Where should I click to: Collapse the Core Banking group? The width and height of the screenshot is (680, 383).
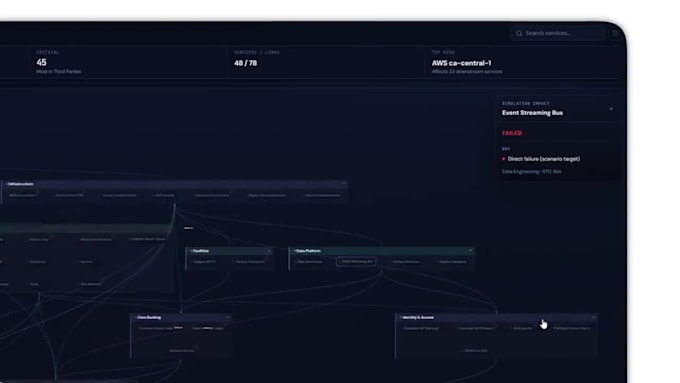(x=227, y=318)
